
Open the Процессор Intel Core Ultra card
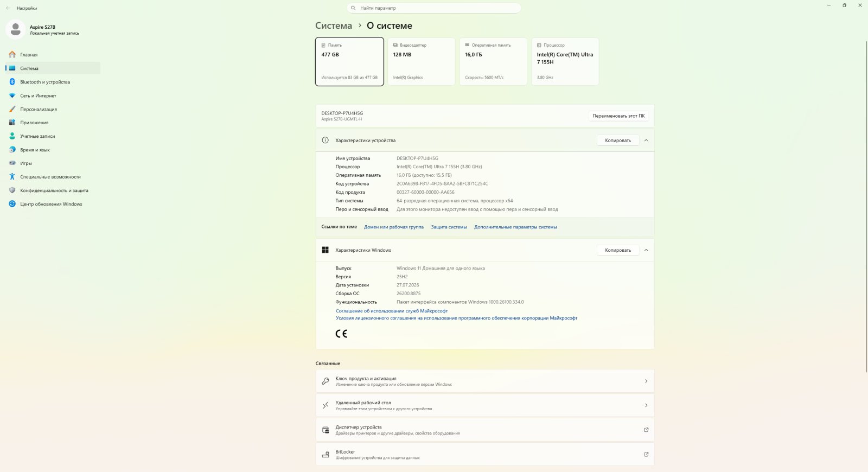[565, 61]
